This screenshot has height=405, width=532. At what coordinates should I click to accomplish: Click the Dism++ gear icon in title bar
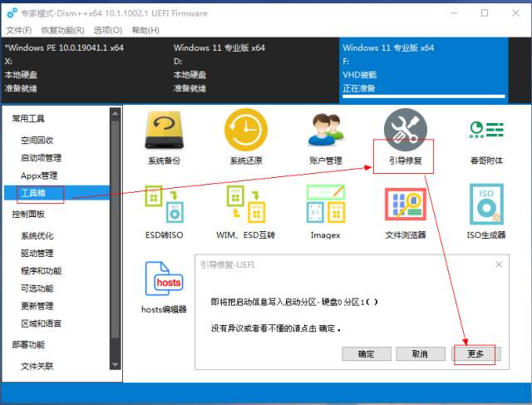(x=12, y=13)
